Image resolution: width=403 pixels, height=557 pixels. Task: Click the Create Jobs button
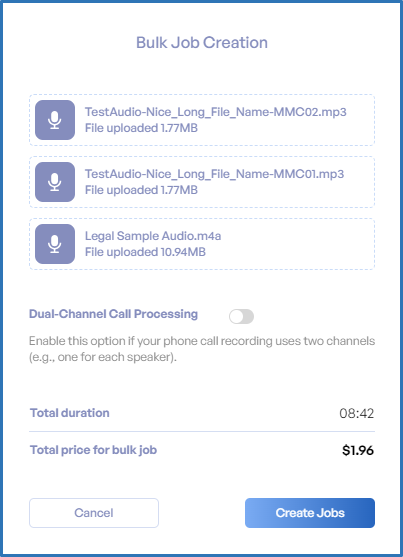click(310, 513)
